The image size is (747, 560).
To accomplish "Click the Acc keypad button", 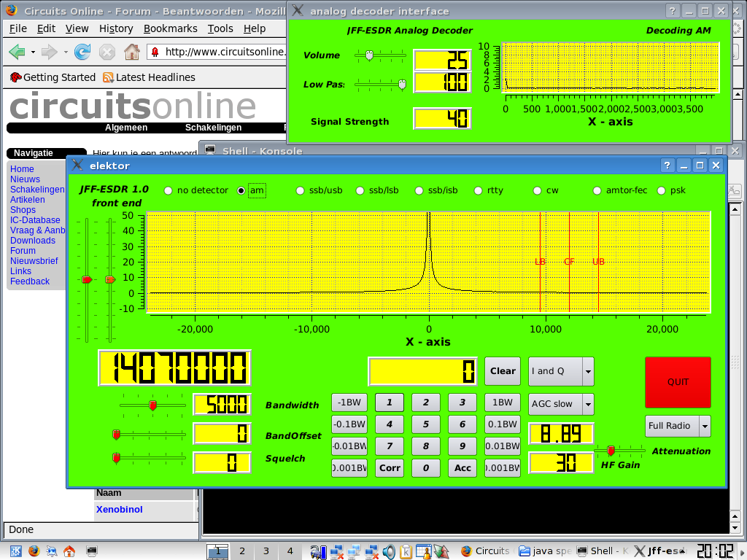I will (462, 467).
